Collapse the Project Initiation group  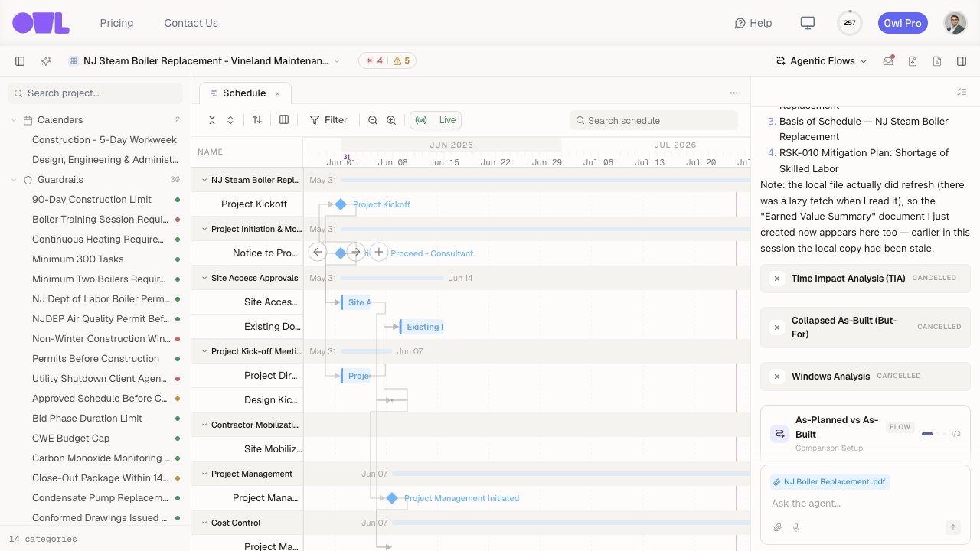(x=204, y=229)
